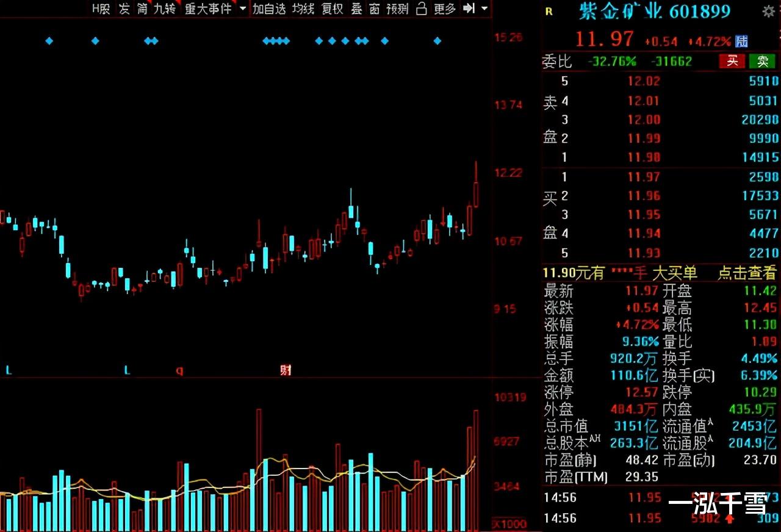The height and width of the screenshot is (532, 781).
Task: Click 点击查看 link for large orders
Action: click(747, 273)
